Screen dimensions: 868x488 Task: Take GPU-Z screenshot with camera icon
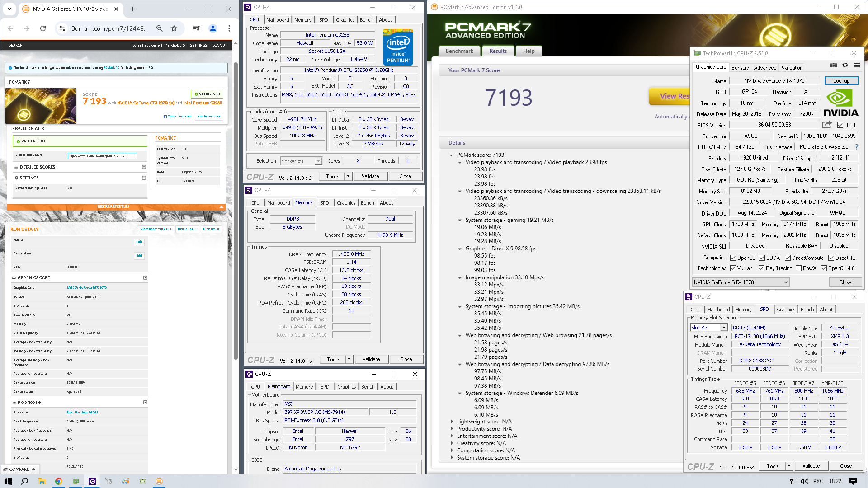[x=834, y=65]
